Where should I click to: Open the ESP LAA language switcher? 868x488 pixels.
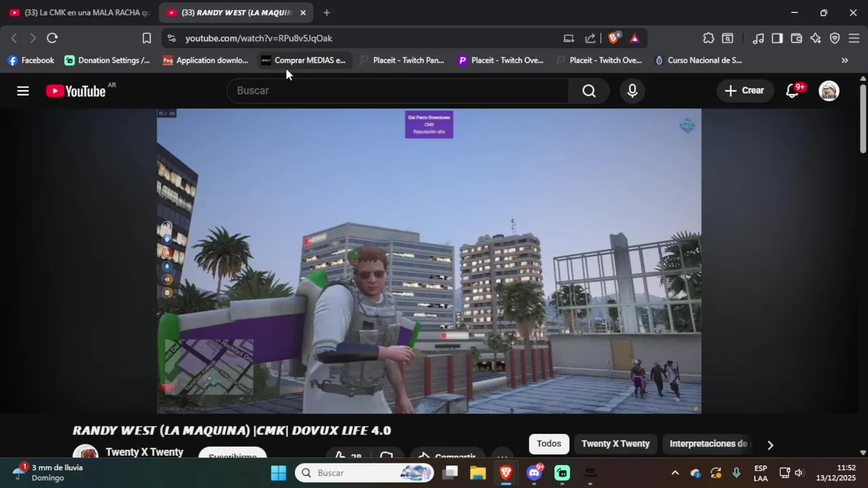point(761,473)
